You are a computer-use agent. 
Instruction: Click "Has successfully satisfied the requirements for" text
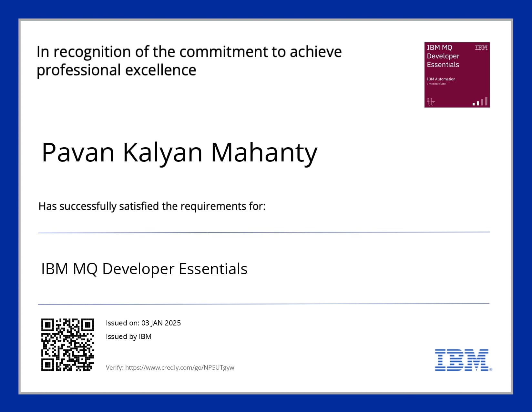[x=152, y=206]
